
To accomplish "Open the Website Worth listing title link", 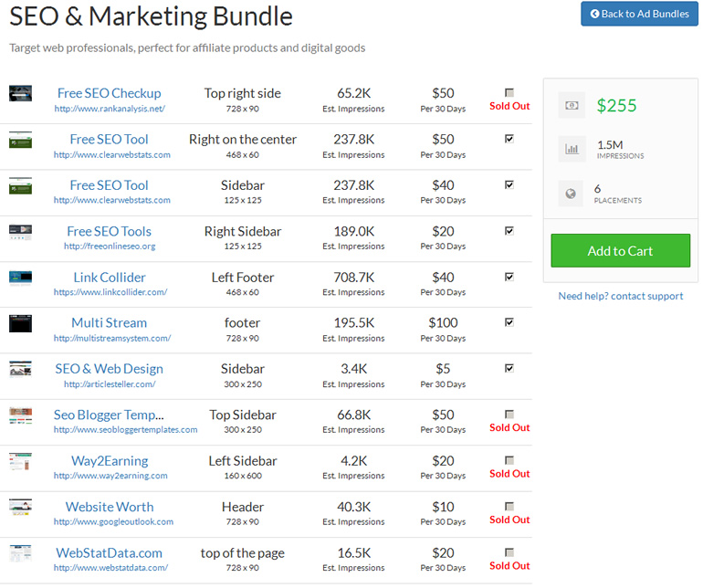I will [x=110, y=507].
